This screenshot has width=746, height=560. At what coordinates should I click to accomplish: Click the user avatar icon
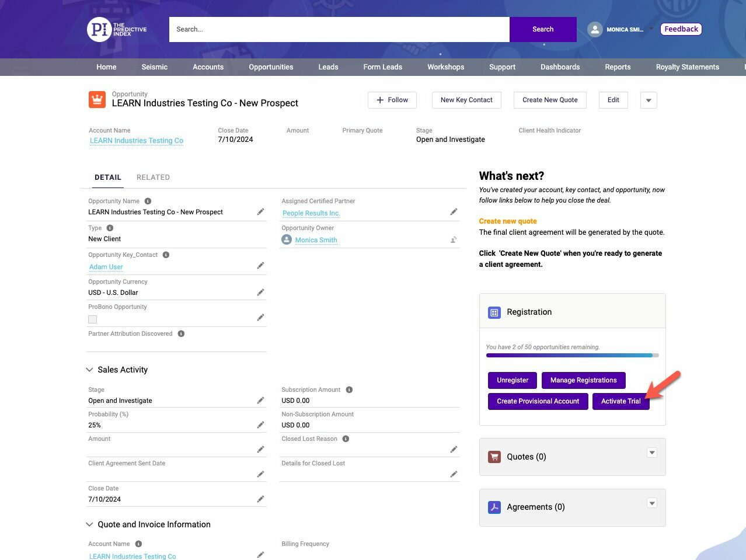(594, 30)
